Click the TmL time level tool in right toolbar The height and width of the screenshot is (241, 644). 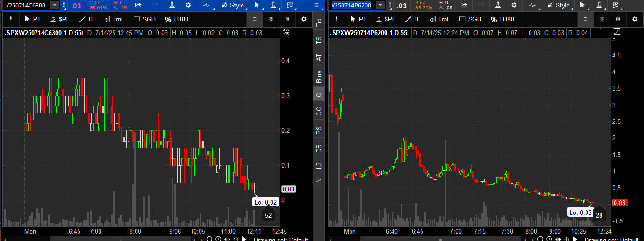(440, 19)
